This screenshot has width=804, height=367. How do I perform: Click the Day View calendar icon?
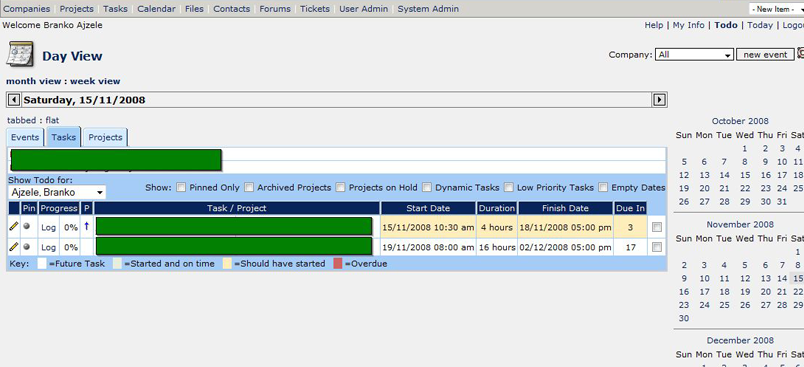19,54
